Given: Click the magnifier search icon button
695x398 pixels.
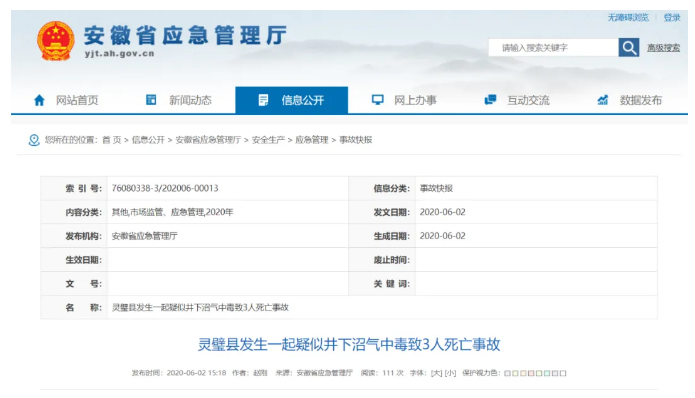Looking at the screenshot, I should click(x=629, y=47).
